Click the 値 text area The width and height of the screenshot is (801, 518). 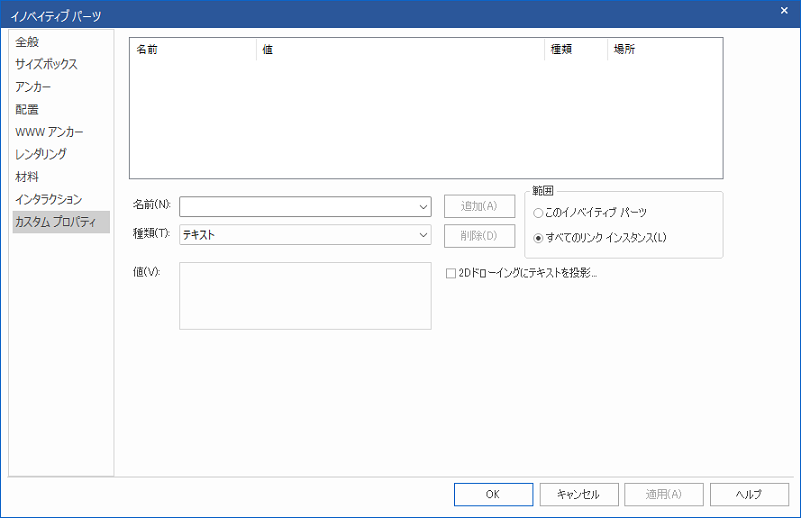click(305, 296)
